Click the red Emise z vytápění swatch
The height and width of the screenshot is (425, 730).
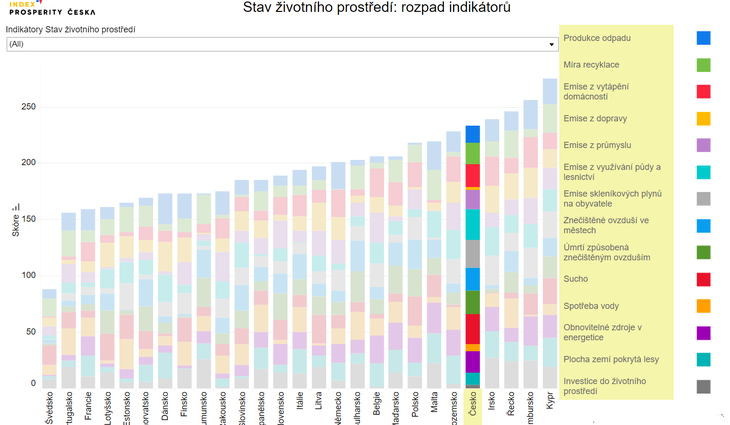point(703,92)
